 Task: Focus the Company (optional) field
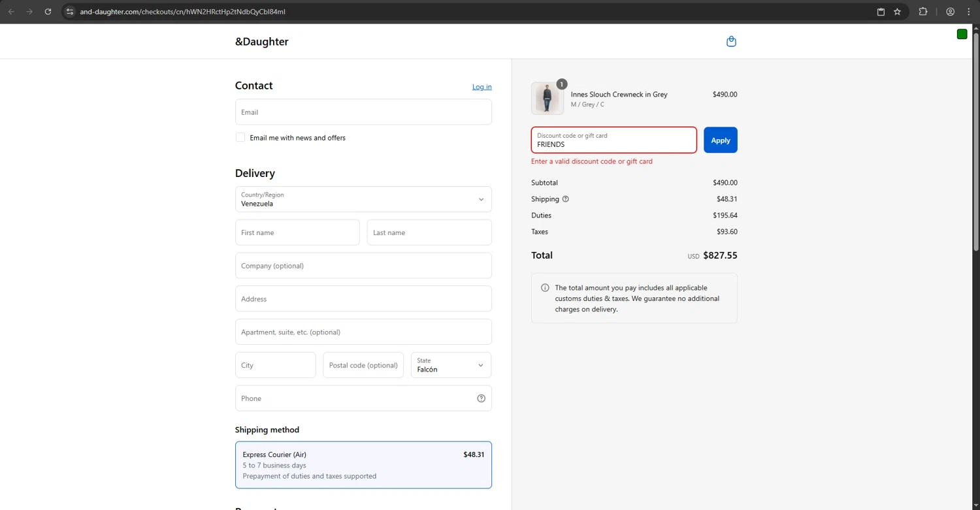pyautogui.click(x=363, y=266)
